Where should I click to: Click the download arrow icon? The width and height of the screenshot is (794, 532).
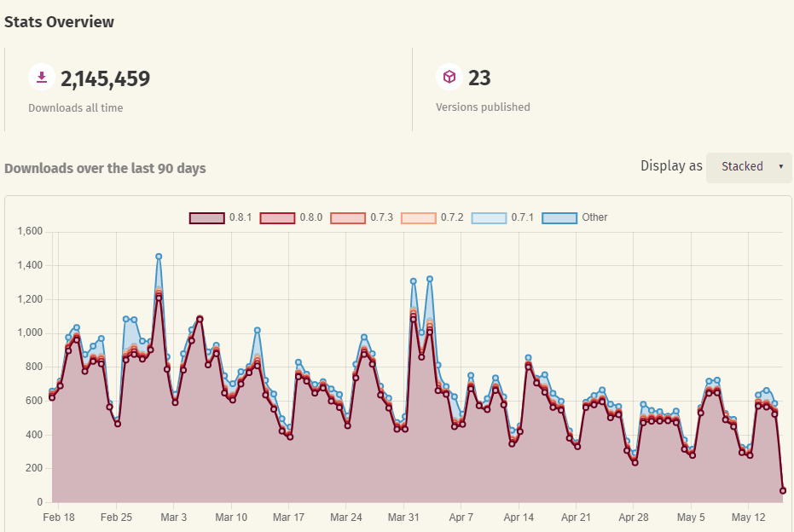coord(42,77)
